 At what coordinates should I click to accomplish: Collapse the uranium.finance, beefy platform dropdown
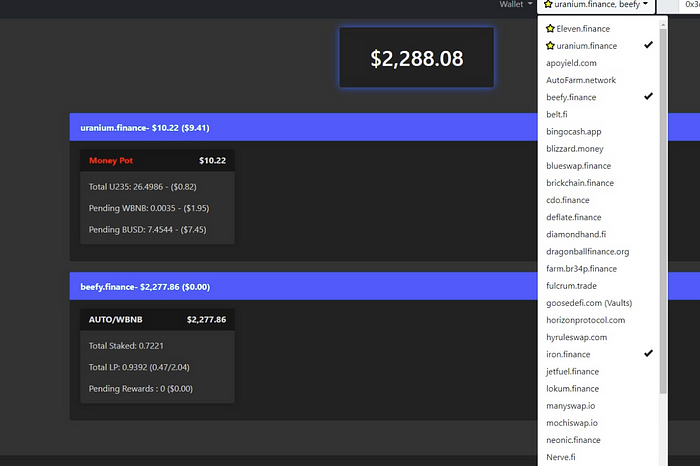(x=596, y=5)
